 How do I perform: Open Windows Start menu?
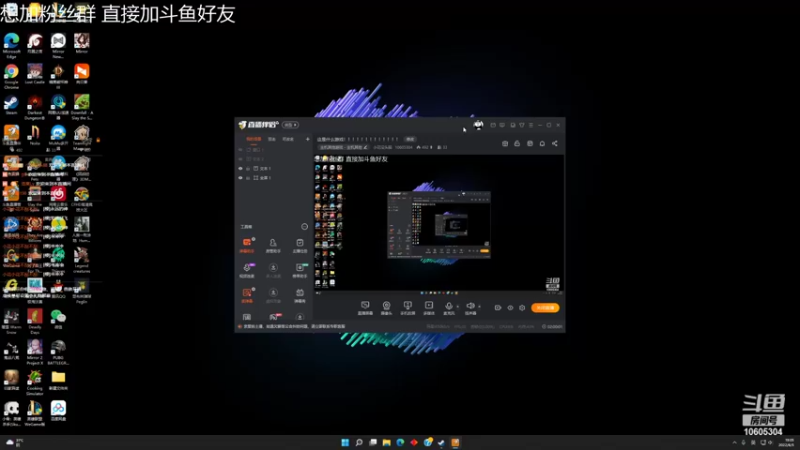[345, 442]
